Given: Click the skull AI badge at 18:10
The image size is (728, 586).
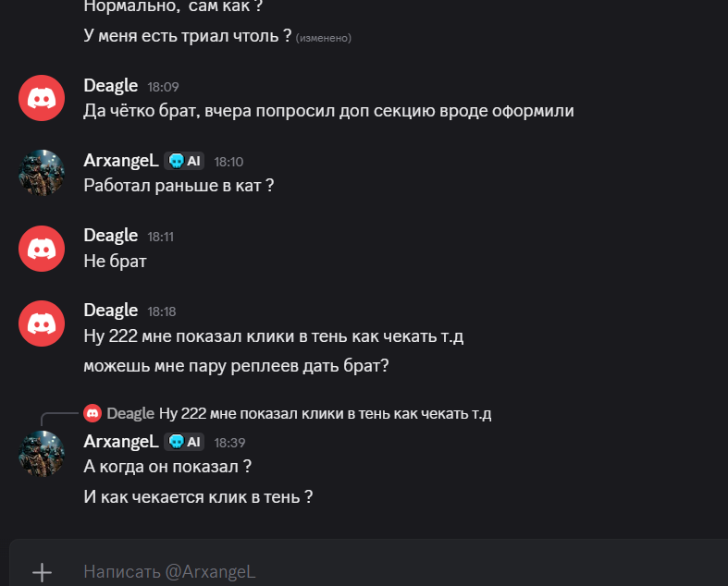Looking at the screenshot, I should [184, 161].
